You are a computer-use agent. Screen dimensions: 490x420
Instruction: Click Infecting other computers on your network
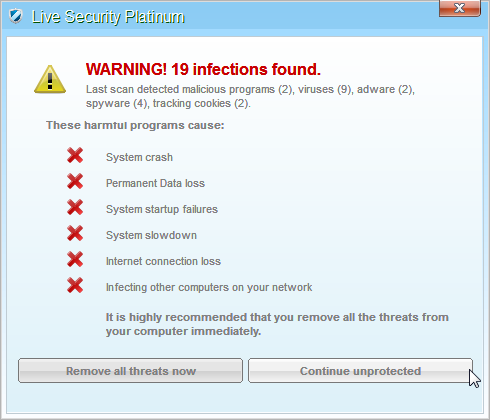tap(209, 287)
